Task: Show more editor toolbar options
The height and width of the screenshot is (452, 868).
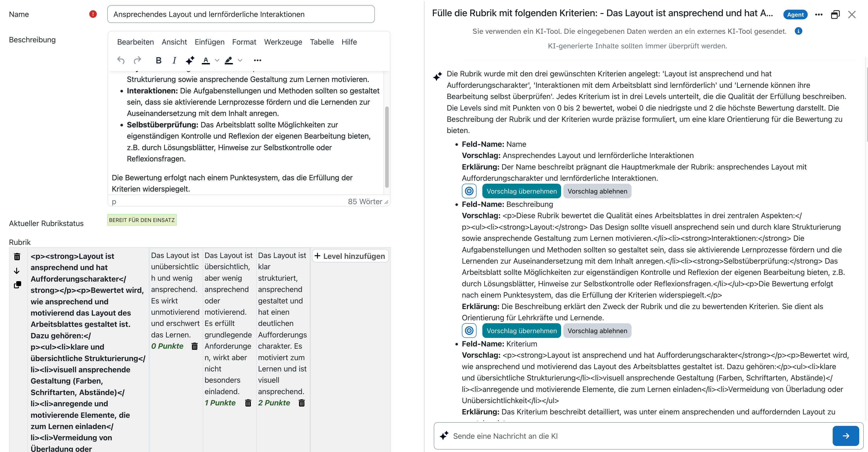Action: (257, 60)
